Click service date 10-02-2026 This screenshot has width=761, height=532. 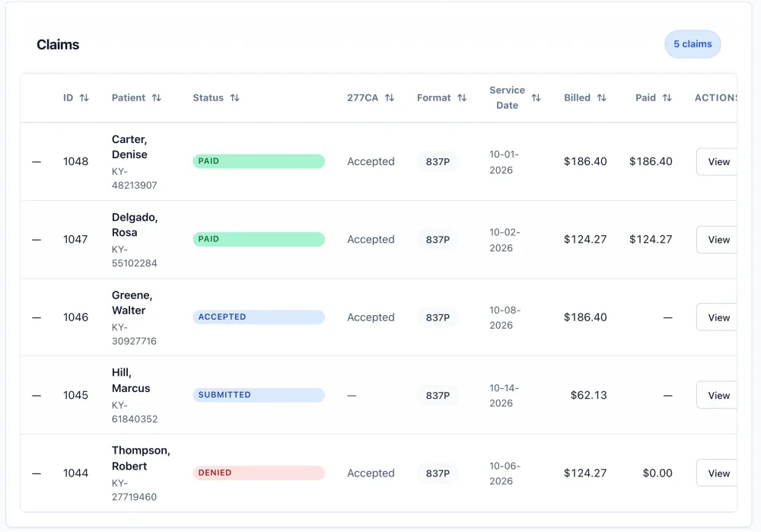[x=505, y=240]
